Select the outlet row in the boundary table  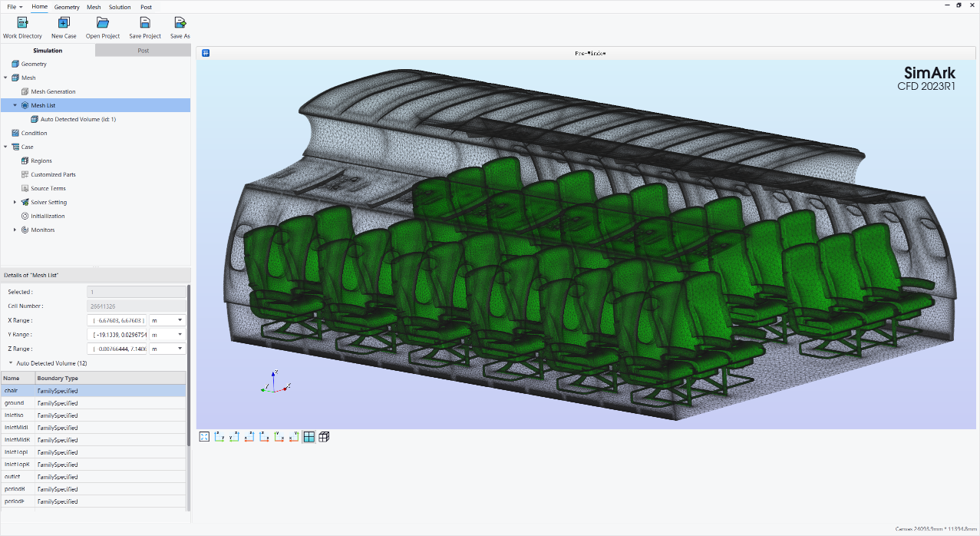(93, 477)
